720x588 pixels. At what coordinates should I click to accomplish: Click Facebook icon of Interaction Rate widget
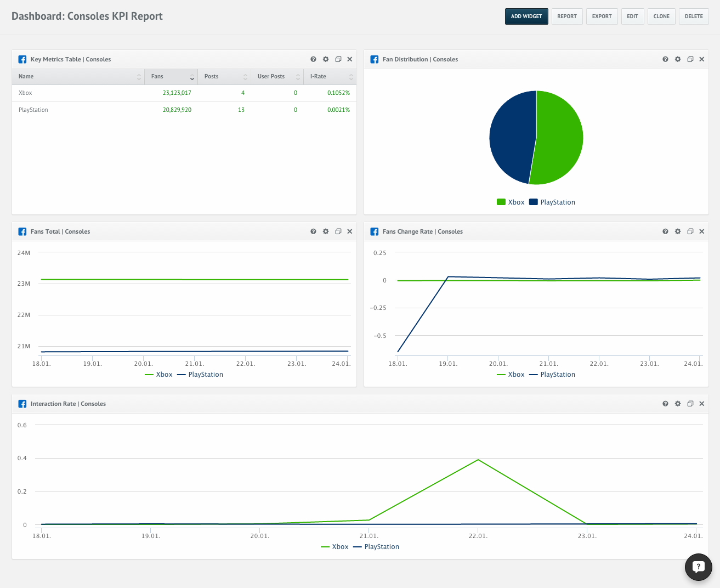[x=22, y=404]
